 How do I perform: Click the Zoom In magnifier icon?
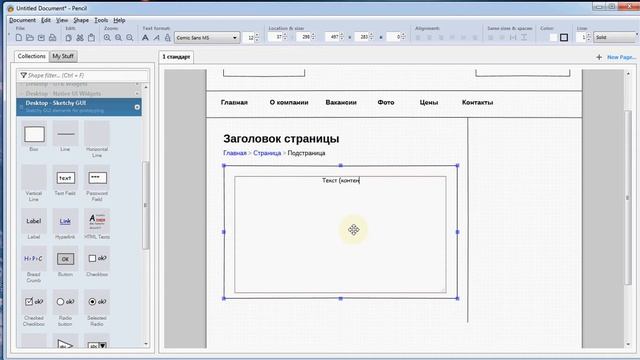click(107, 38)
